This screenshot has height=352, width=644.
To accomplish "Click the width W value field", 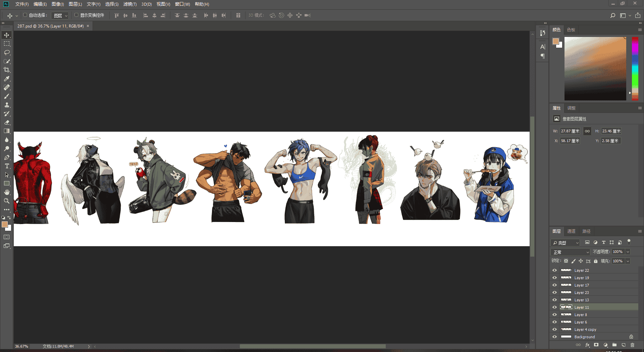I will pyautogui.click(x=570, y=131).
